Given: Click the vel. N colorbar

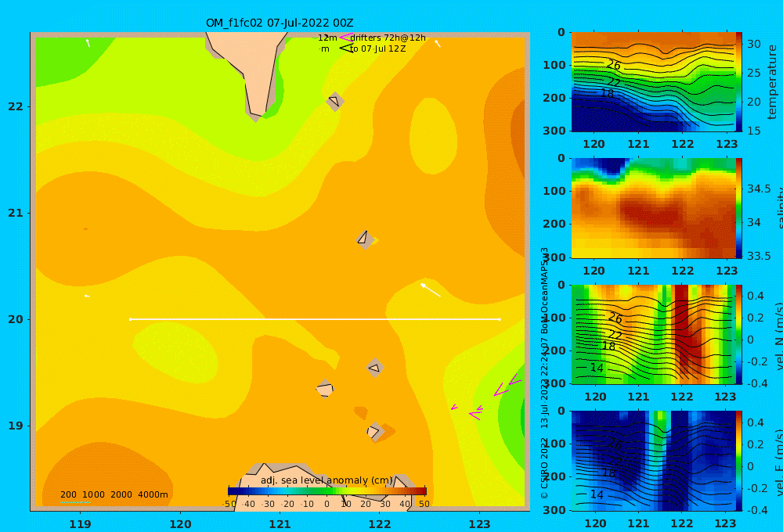Looking at the screenshot, I should 739,334.
